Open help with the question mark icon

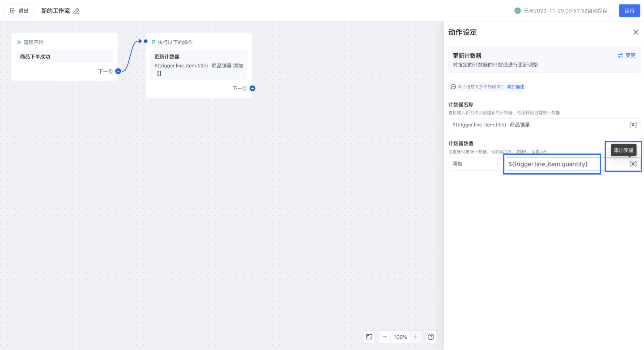point(431,337)
